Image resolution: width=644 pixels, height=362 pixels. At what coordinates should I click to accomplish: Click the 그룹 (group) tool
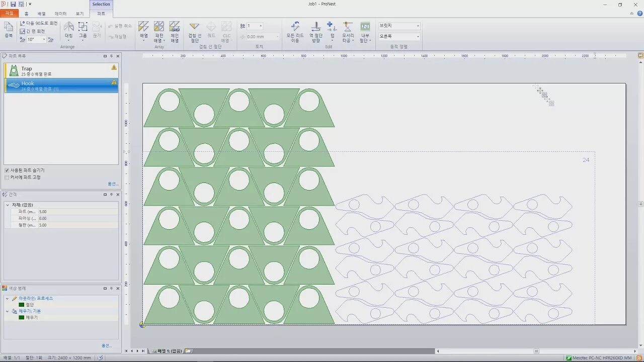pos(83,30)
